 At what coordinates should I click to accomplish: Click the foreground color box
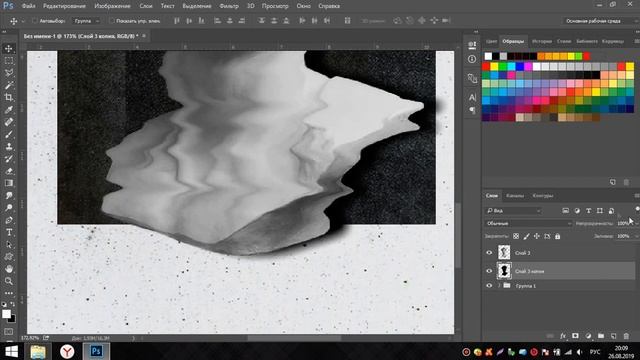pyautogui.click(x=6, y=314)
